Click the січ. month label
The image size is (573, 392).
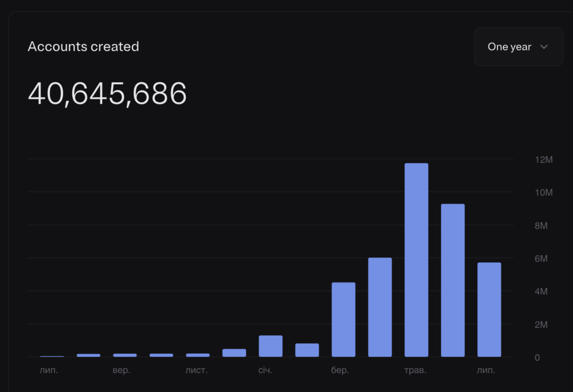(x=265, y=370)
